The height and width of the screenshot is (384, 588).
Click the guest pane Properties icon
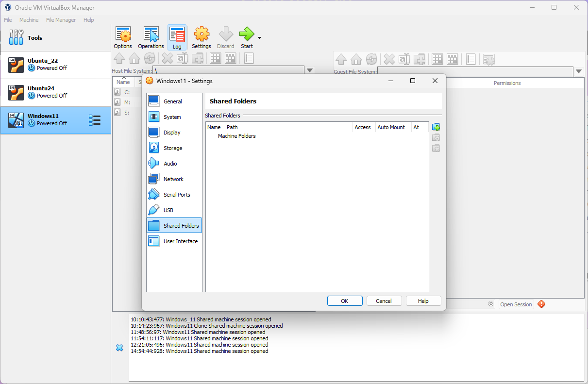click(x=470, y=59)
